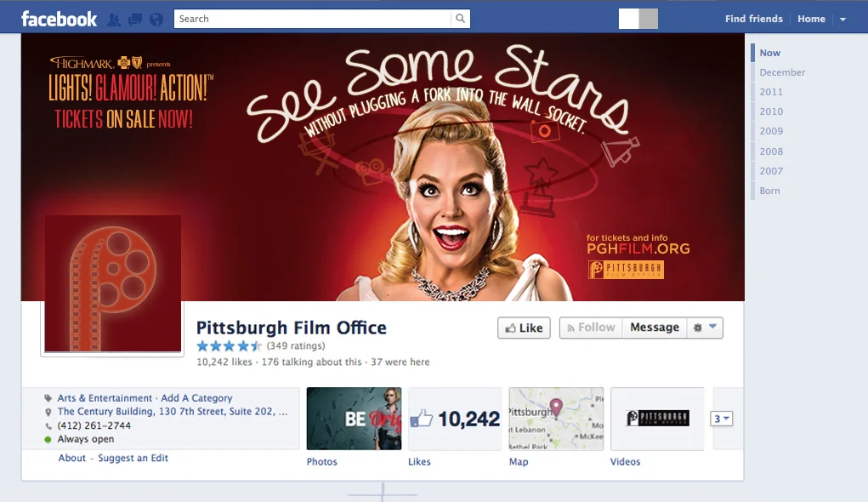Open notifications globe icon
868x502 pixels.
pos(156,20)
